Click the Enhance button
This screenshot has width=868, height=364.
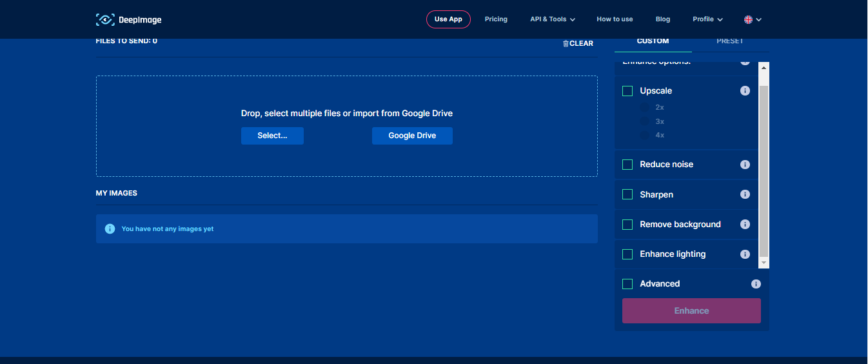pos(691,310)
